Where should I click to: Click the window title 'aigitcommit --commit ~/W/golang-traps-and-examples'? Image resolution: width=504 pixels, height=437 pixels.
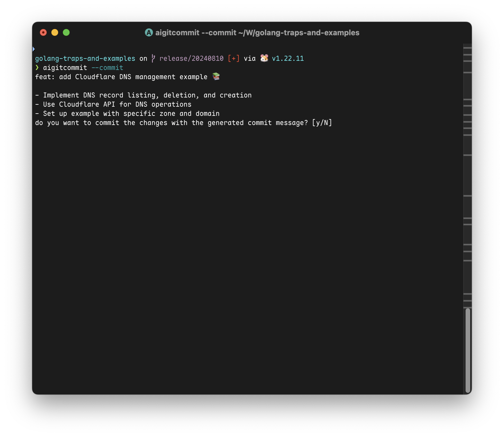coord(257,33)
